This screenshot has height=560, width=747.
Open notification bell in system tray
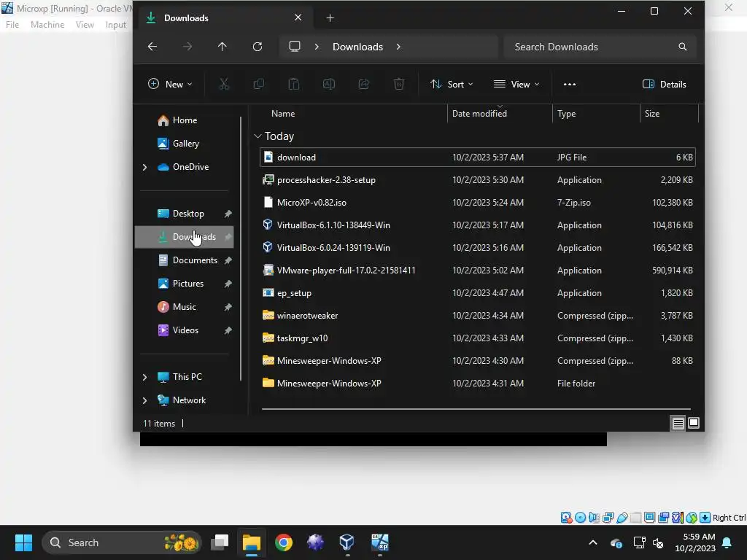pyautogui.click(x=727, y=542)
